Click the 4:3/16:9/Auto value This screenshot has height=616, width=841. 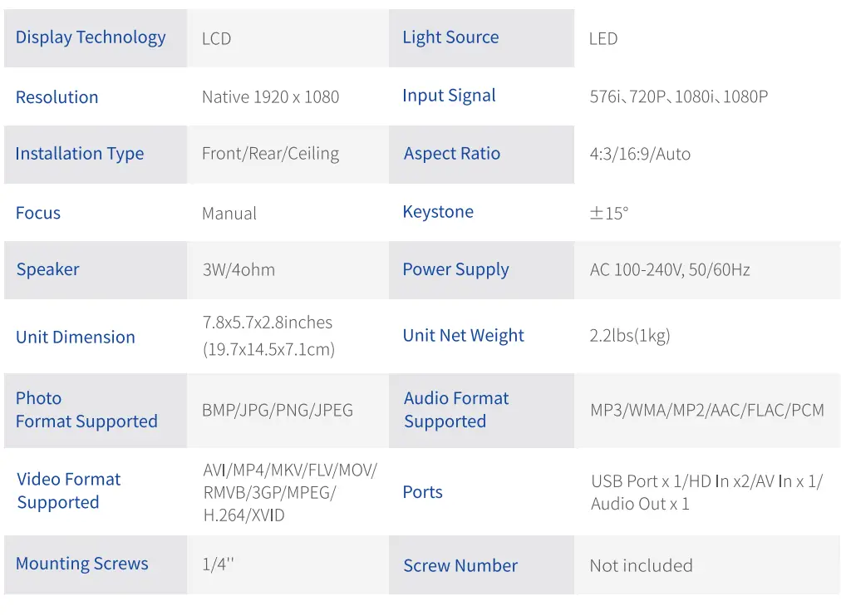click(640, 154)
